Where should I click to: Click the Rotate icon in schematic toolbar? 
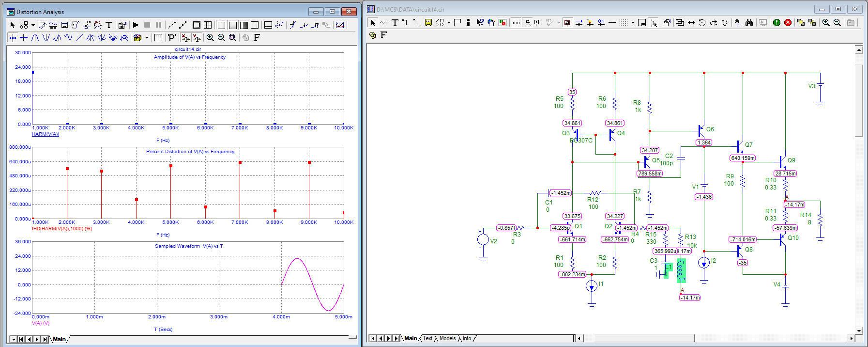click(x=702, y=23)
